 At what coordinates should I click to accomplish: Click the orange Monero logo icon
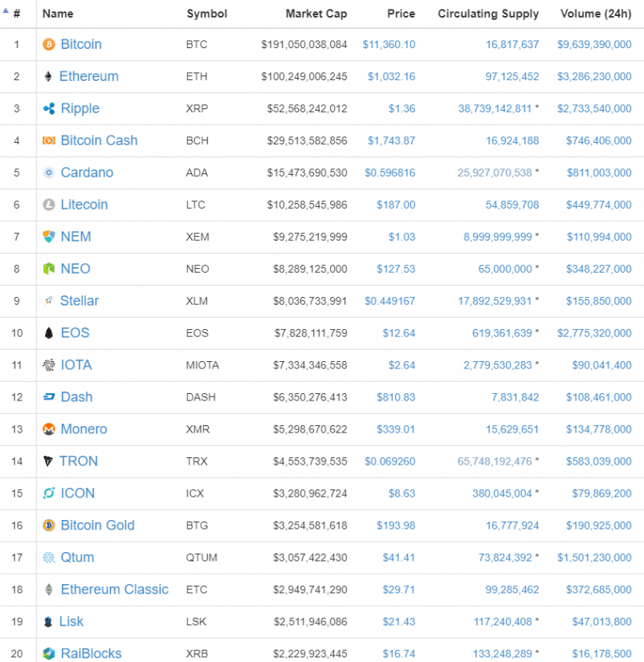pyautogui.click(x=49, y=429)
